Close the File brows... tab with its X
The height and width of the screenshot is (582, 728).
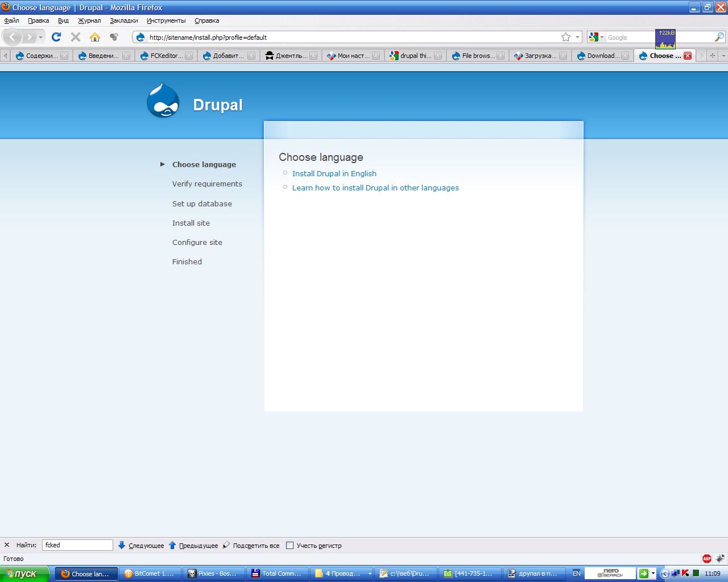[x=500, y=56]
